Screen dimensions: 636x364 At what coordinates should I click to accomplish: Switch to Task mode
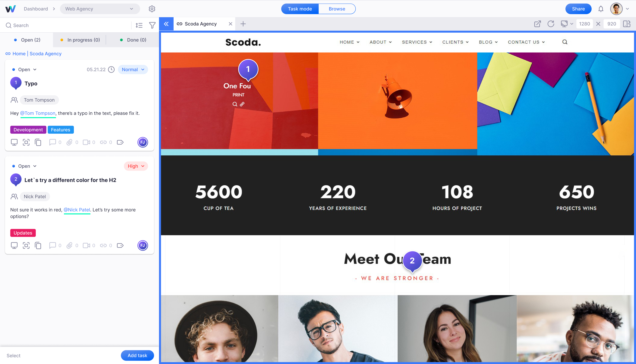pyautogui.click(x=300, y=9)
